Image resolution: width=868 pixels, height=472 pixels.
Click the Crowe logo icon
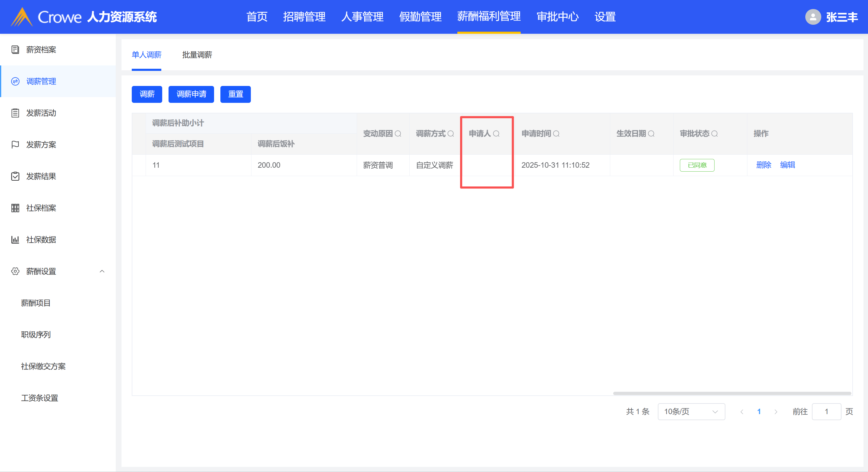tap(22, 17)
